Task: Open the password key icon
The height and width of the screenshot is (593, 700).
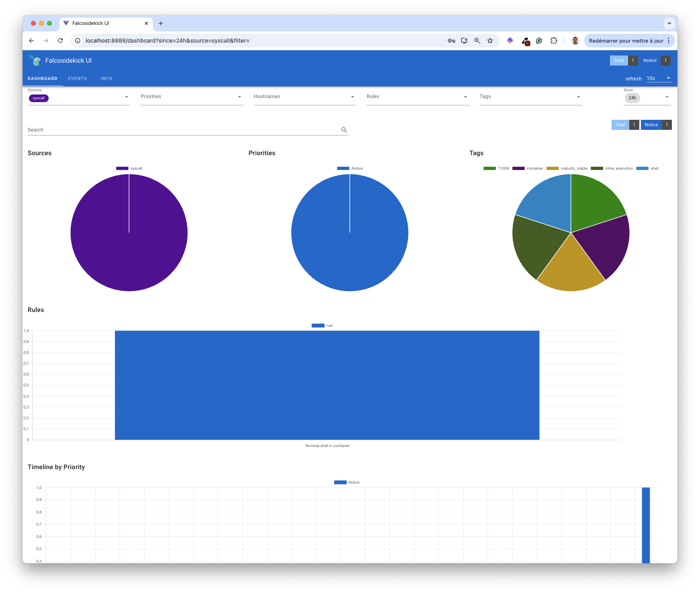Action: point(452,41)
